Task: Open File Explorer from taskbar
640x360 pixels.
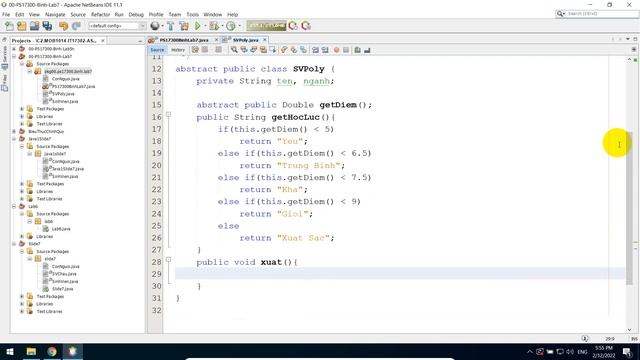Action: tap(31, 351)
